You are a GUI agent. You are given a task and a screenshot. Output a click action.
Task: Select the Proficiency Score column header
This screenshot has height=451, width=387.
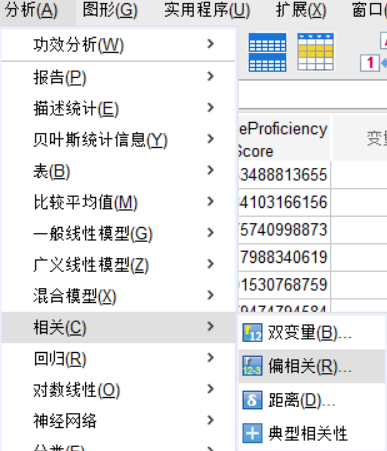(x=284, y=139)
